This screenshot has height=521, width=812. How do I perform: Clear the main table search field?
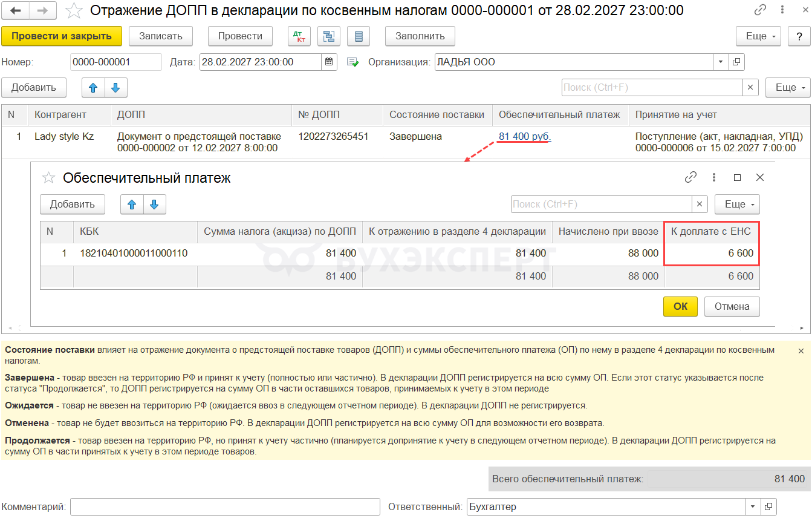tap(750, 87)
